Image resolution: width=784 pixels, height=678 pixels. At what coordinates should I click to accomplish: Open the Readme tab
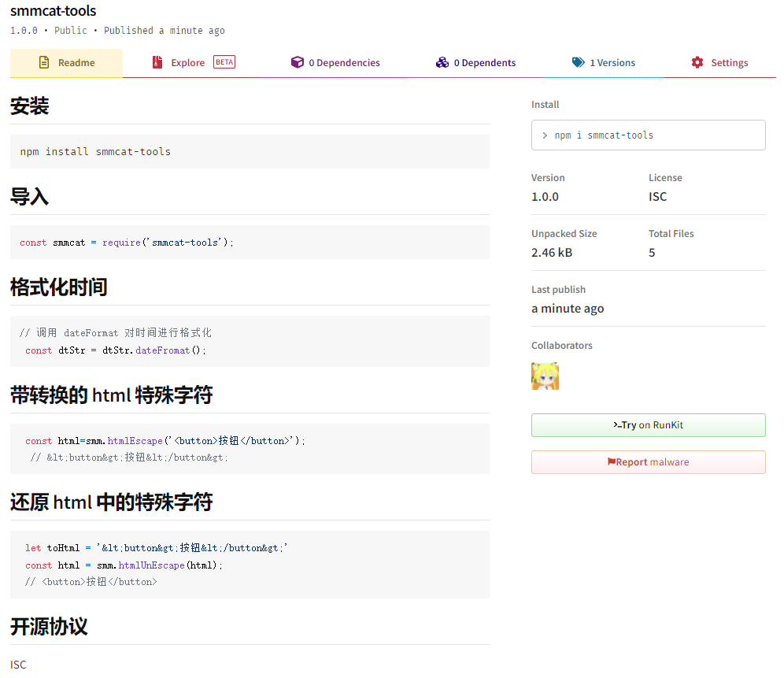coord(66,63)
